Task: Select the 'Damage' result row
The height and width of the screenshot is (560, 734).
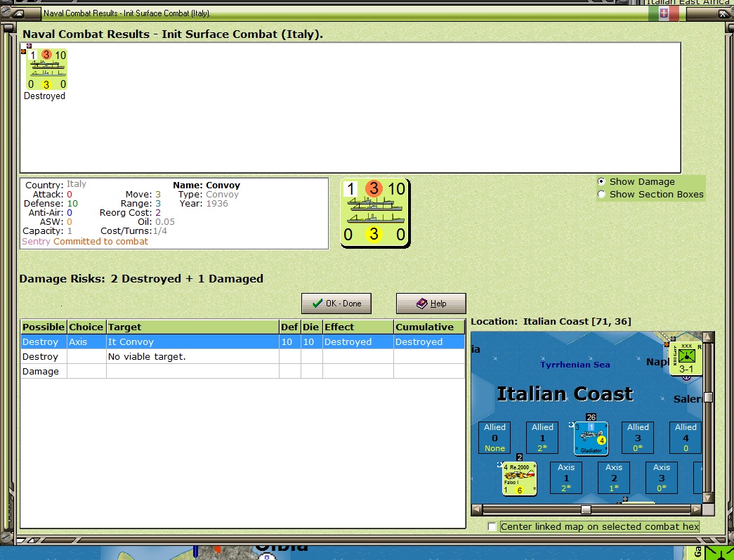Action: point(242,371)
